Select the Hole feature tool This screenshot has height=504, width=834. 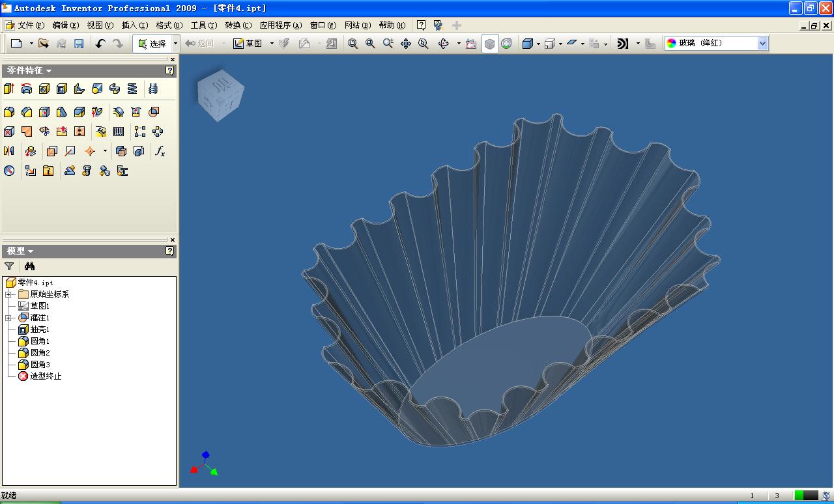coord(44,89)
